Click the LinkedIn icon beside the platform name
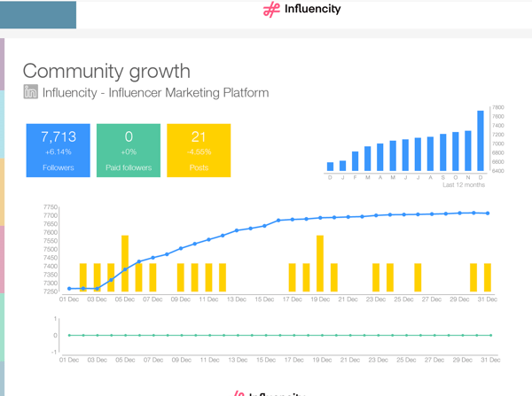Image resolution: width=532 pixels, height=396 pixels. 31,92
